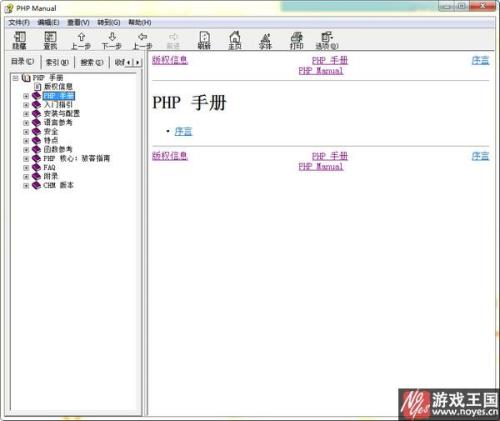Screen dimensions: 500x421
Task: Expand the 附录 node
Action: click(26, 177)
